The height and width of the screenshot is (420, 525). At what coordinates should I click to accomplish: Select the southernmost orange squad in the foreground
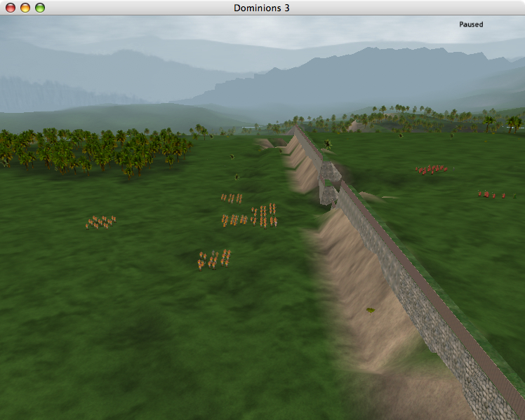214,259
